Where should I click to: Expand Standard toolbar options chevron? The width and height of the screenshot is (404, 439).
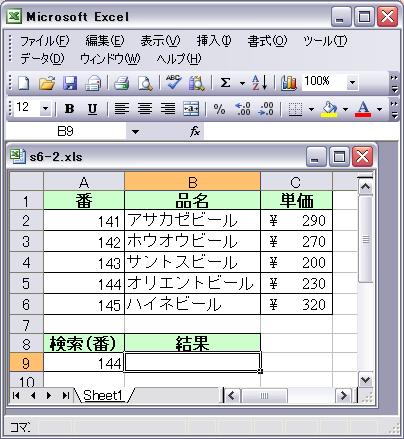pyautogui.click(x=394, y=83)
